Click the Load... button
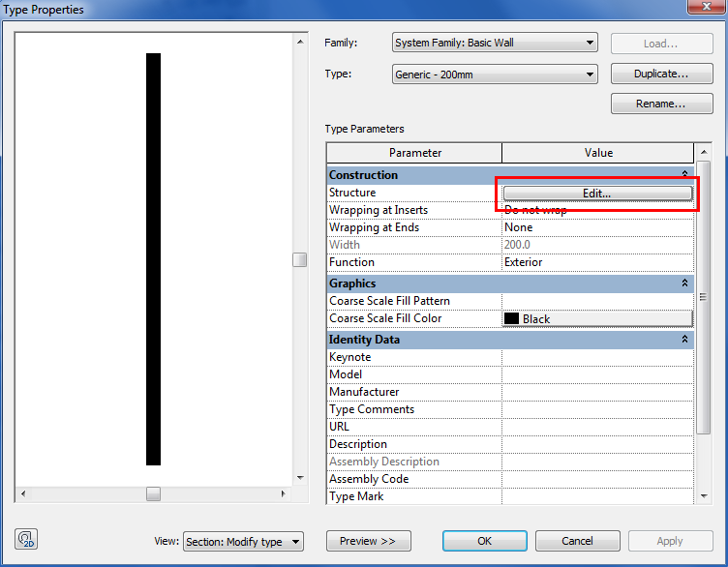The image size is (728, 567). tap(661, 44)
